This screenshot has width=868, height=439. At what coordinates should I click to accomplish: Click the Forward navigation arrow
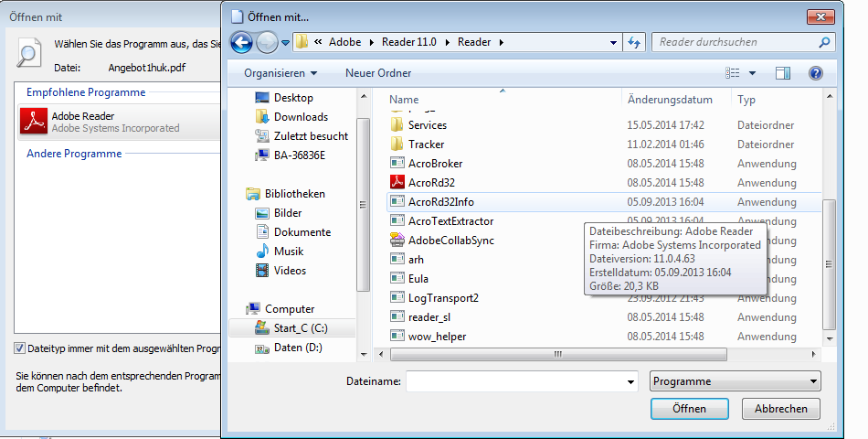point(267,43)
